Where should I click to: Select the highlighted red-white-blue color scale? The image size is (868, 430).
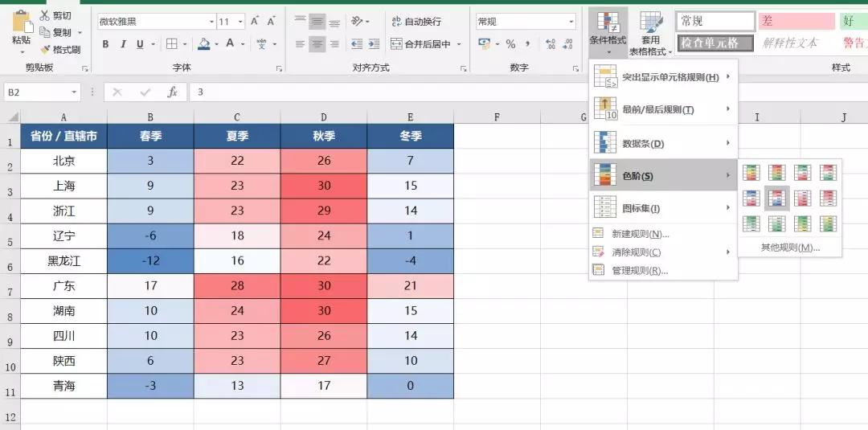tap(777, 198)
